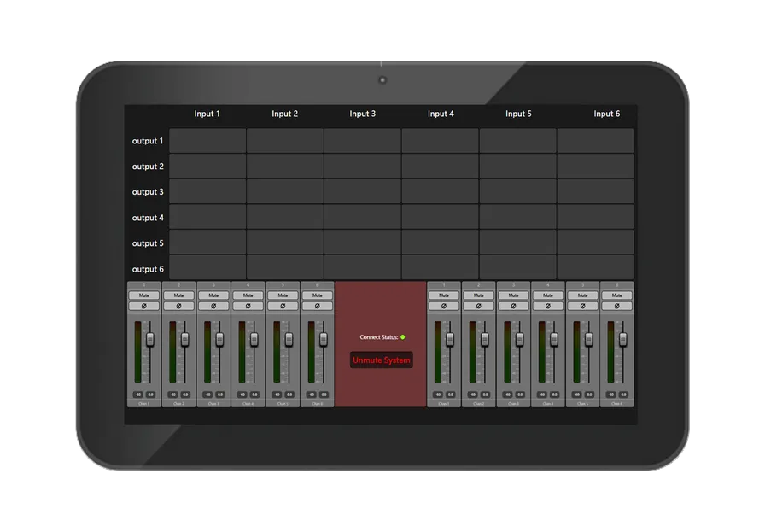Invert phase (Ø) on left-bank channel 1
This screenshot has height=532, width=765.
144,306
